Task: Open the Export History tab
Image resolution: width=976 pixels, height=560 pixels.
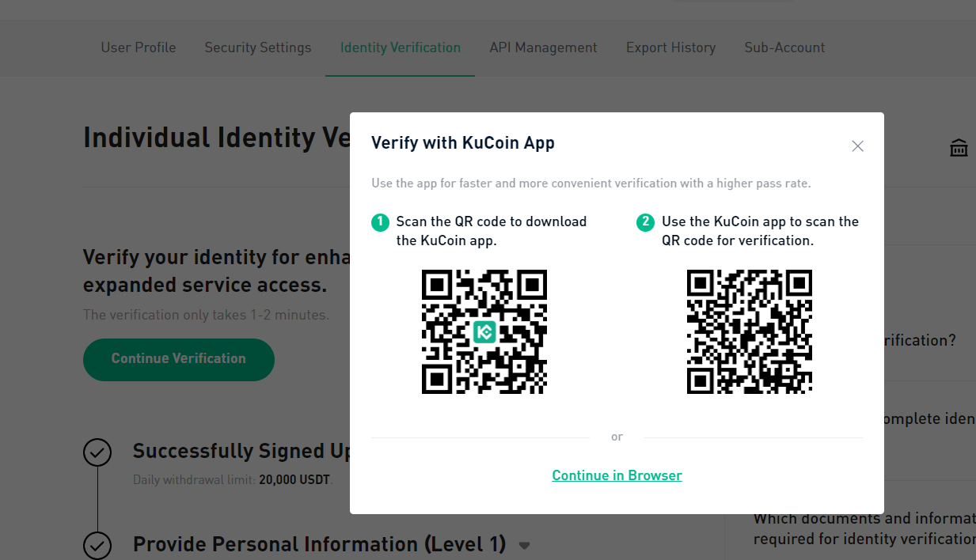Action: point(670,47)
